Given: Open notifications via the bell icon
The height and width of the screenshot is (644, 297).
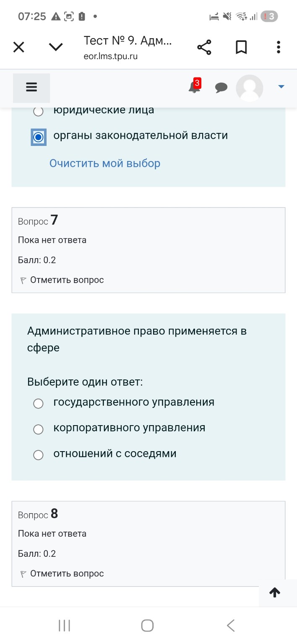Looking at the screenshot, I should tap(193, 88).
